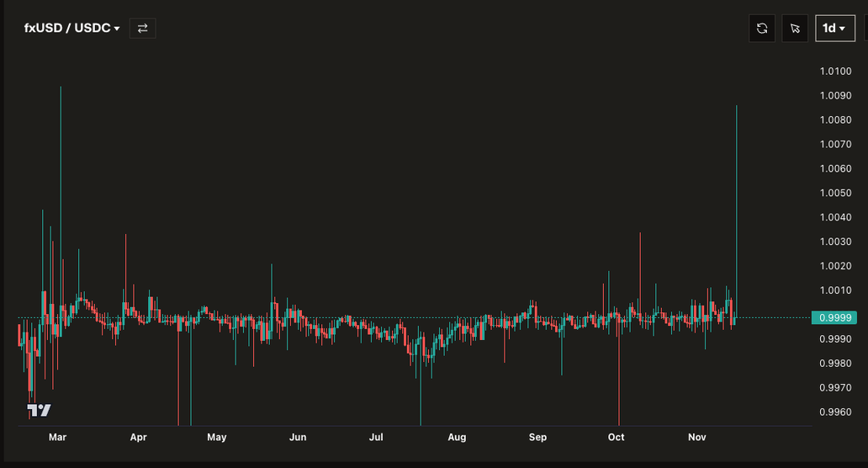This screenshot has width=868, height=468.
Task: Click the Apr label on time axis
Action: click(139, 437)
